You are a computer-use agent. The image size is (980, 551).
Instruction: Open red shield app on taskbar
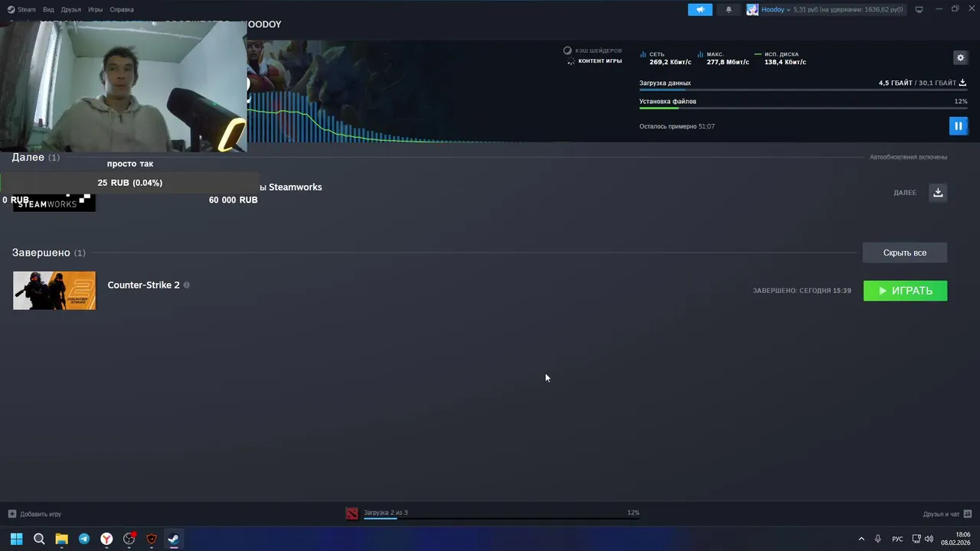click(152, 539)
